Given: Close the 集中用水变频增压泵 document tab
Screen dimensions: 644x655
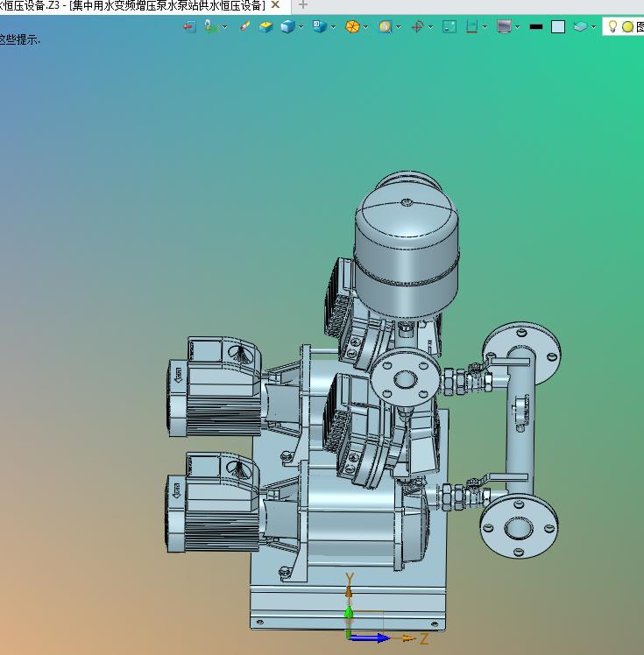Looking at the screenshot, I should [275, 4].
